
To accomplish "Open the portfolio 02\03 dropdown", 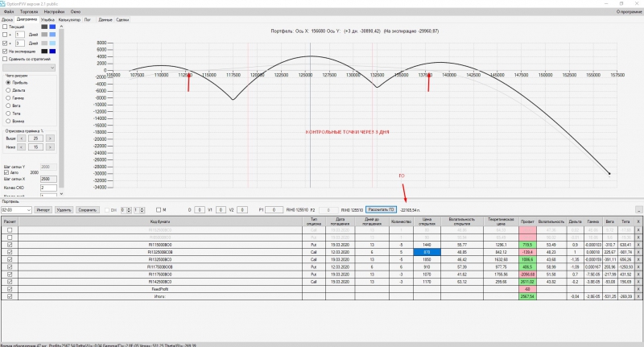I will point(16,210).
